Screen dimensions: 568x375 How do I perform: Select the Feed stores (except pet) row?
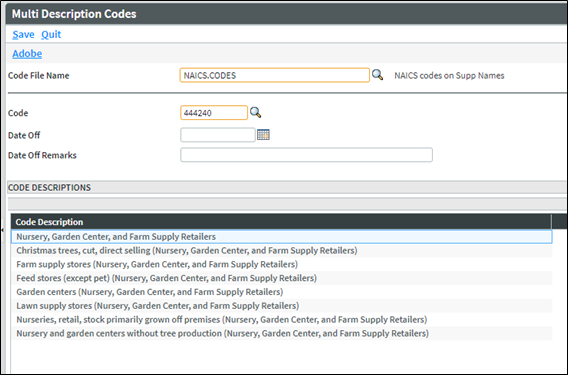pos(282,278)
